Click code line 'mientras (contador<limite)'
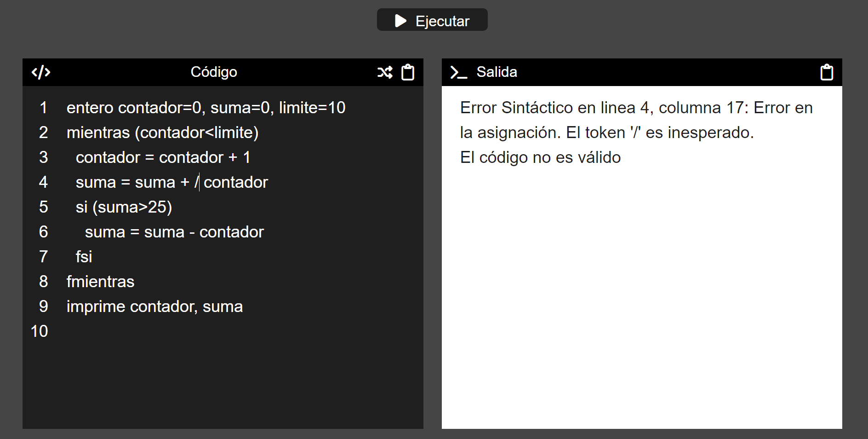Viewport: 868px width, 439px height. [x=163, y=133]
